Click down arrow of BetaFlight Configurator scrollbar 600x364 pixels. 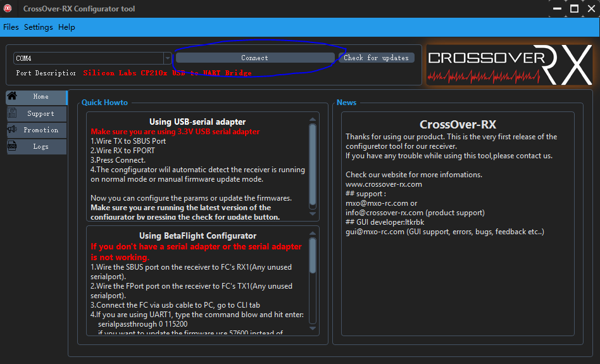(313, 329)
